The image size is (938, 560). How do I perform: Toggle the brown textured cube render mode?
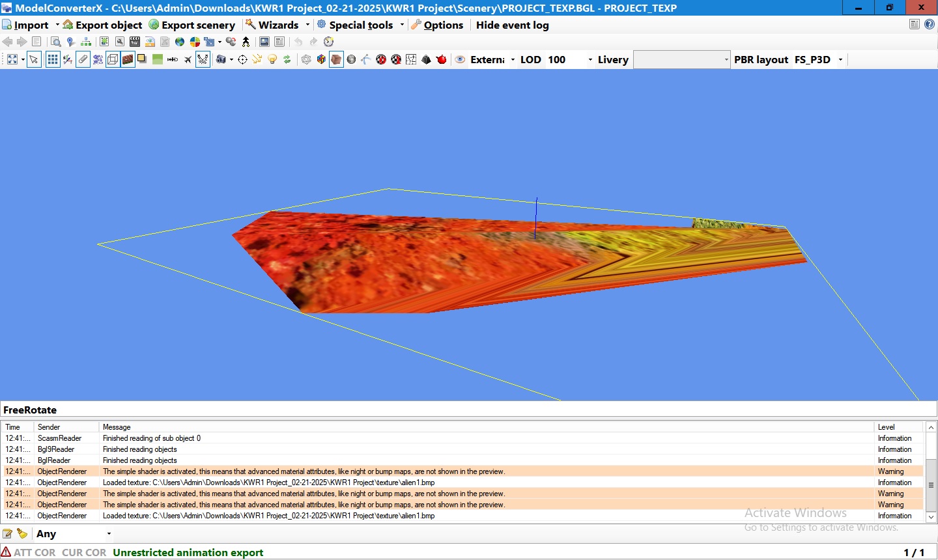pyautogui.click(x=336, y=59)
